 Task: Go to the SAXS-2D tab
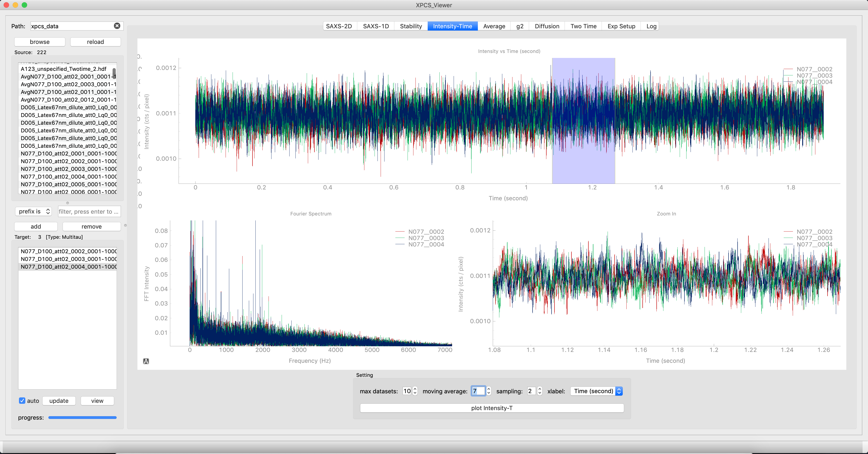pyautogui.click(x=339, y=26)
